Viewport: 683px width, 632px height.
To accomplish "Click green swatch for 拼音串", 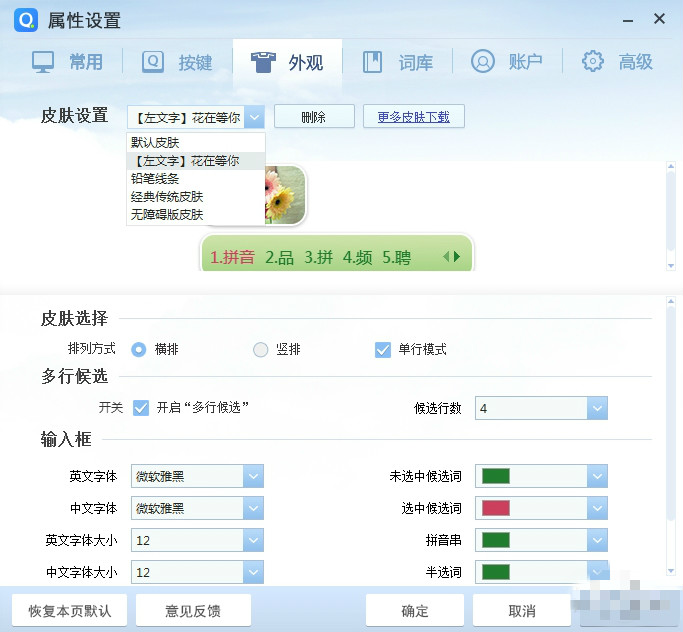I will [496, 540].
